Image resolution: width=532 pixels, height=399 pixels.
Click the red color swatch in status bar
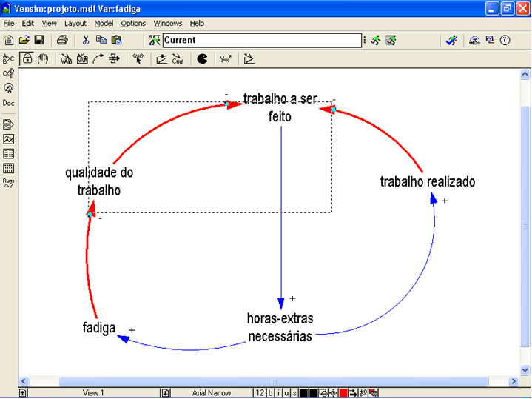[343, 392]
